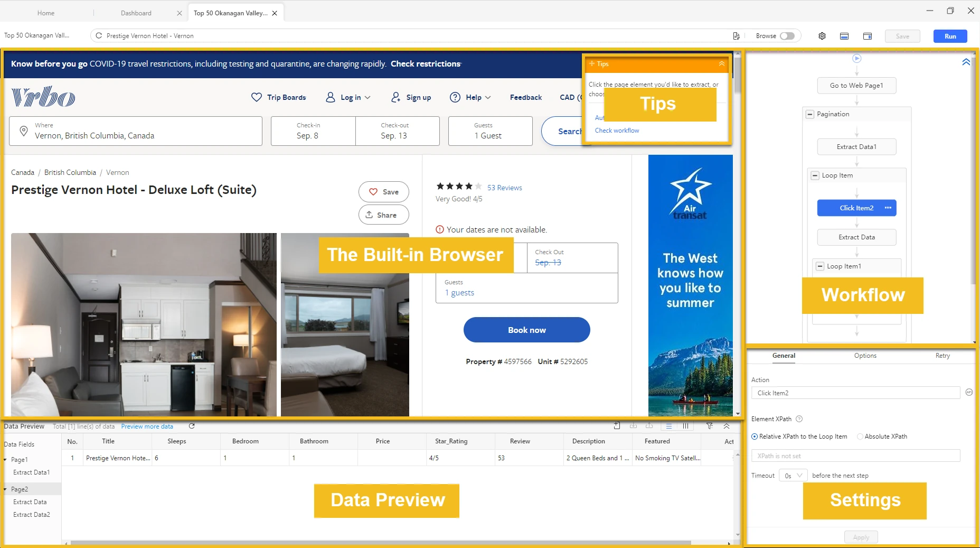Collapse Page1 in Data Fields tree
Screen dimensions: 980x548
pyautogui.click(x=6, y=460)
